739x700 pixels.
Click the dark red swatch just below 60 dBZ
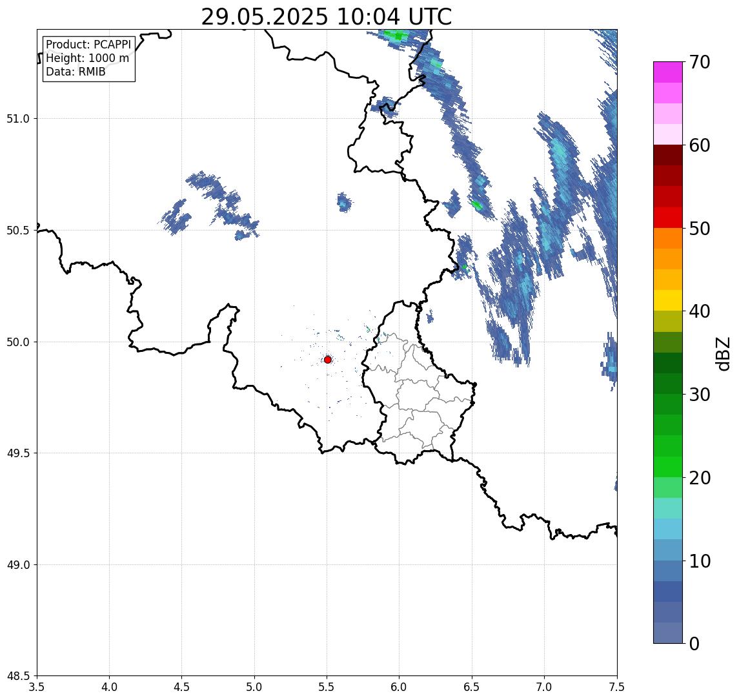(668, 155)
